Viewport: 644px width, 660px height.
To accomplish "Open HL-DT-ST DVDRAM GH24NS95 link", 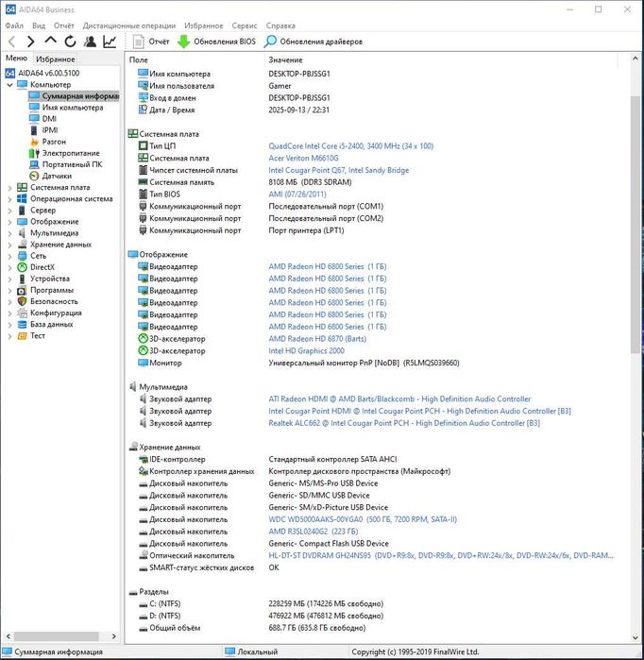I will [441, 555].
